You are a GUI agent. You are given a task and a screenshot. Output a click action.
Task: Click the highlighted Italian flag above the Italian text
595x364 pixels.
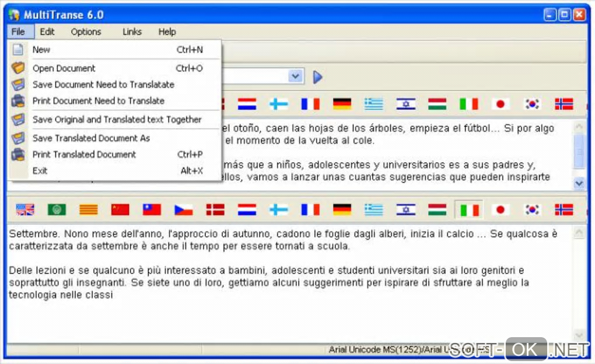coord(469,209)
